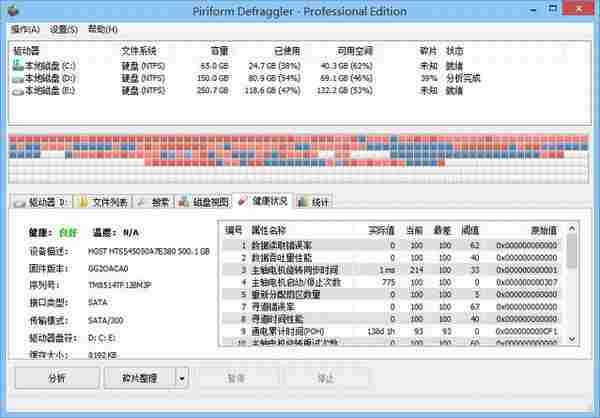
Task: Select the 本地磁盘 (E:) drive row
Action: coord(300,91)
